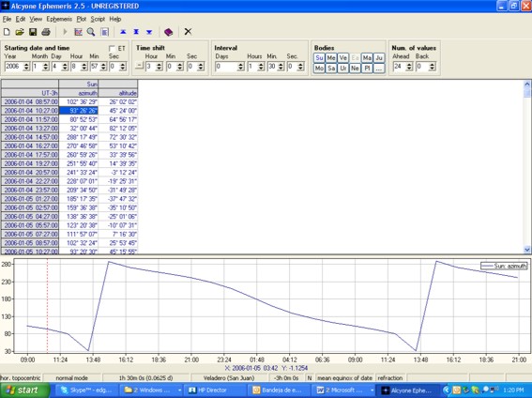Toggle the Uranus (Ur) body button
This screenshot has height=398, width=532.
click(343, 69)
